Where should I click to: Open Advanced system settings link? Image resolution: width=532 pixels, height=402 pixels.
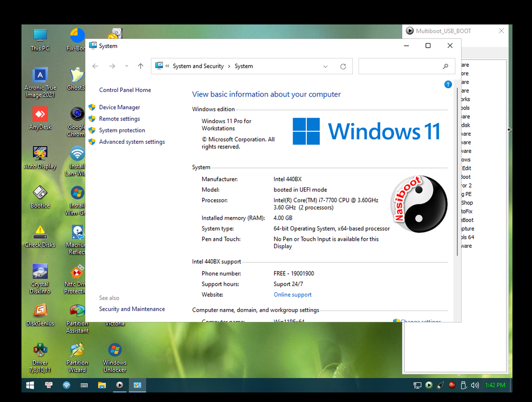tap(132, 142)
